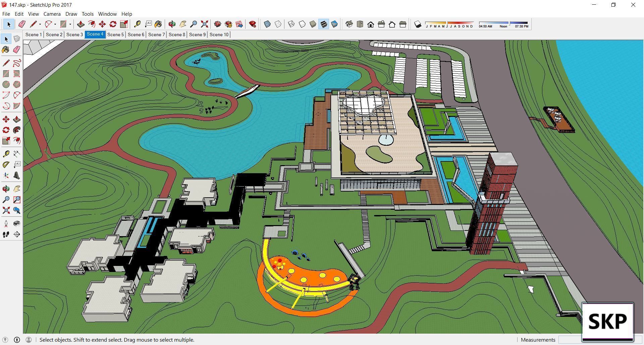Select the Position Camera tool
Viewport: 644px width, 345px height.
(6, 223)
